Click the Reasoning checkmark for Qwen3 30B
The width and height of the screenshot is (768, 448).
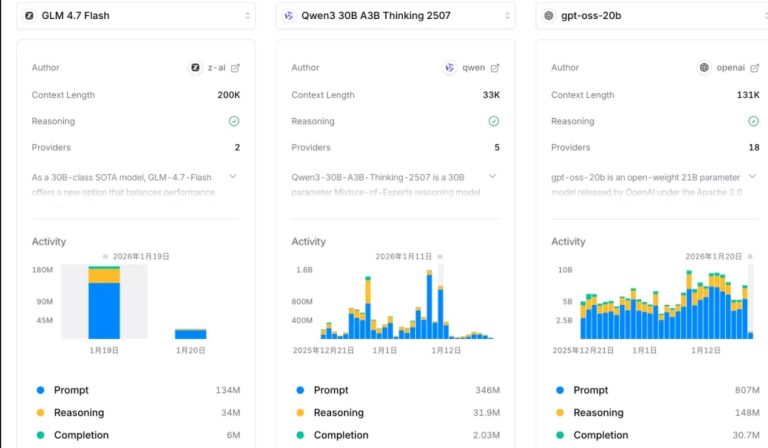coord(493,121)
